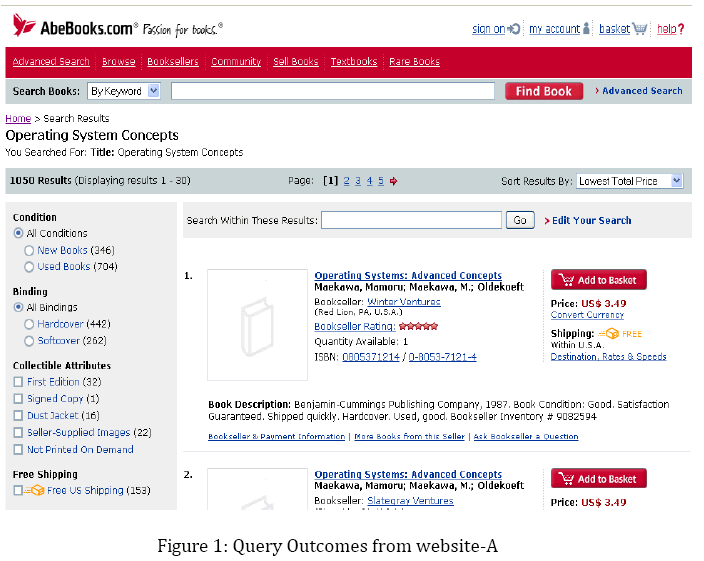Click the Edit Your Search link
Screen dimensions: 704x561
point(591,220)
